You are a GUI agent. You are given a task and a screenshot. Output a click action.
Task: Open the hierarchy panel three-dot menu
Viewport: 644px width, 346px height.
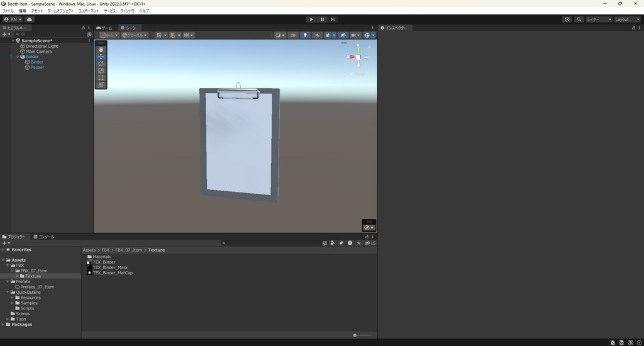point(89,28)
